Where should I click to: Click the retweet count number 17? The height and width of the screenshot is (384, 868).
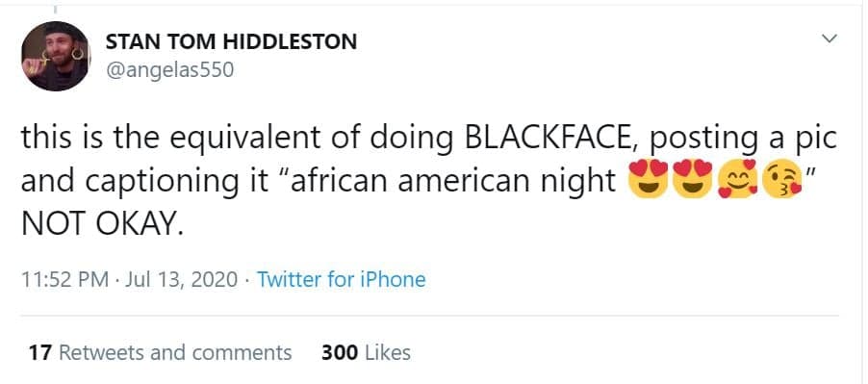click(39, 352)
